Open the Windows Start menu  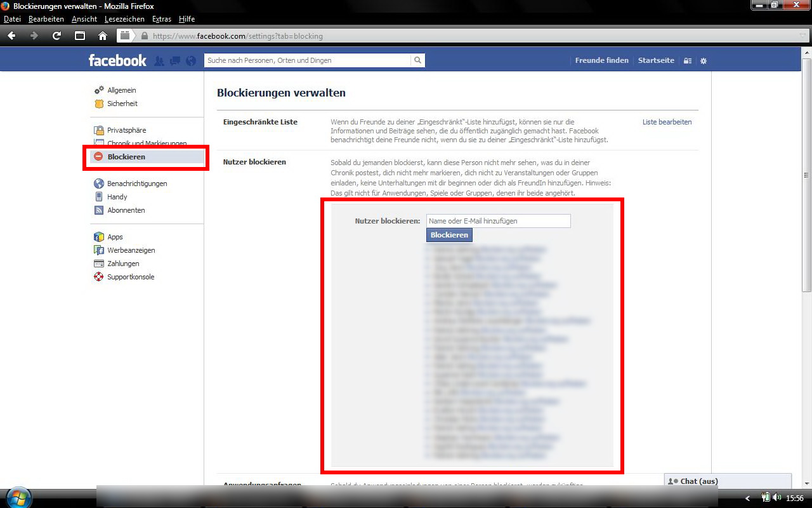coord(17,497)
